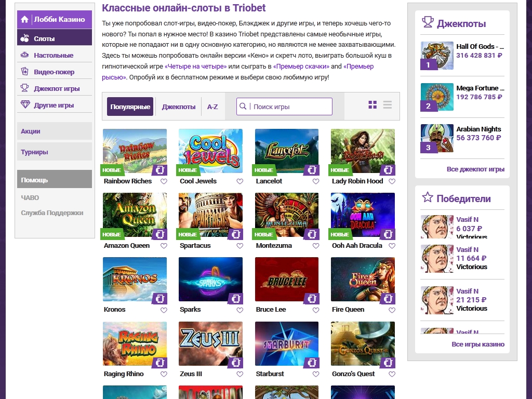This screenshot has height=399, width=532.
Task: Select the Популярные filter tab
Action: [130, 107]
